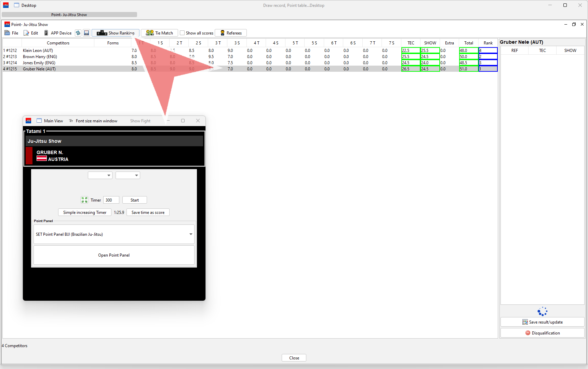Click the Tie Match icon button
This screenshot has width=588, height=369.
click(x=159, y=33)
